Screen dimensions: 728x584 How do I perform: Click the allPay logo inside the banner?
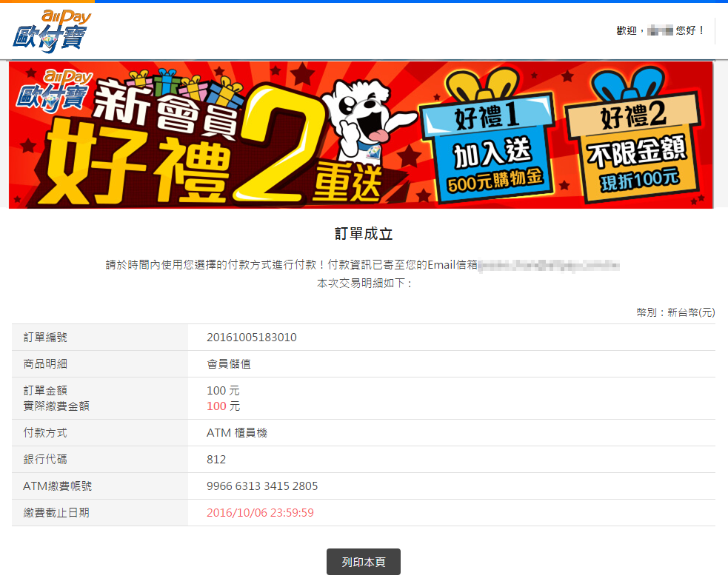(x=53, y=91)
